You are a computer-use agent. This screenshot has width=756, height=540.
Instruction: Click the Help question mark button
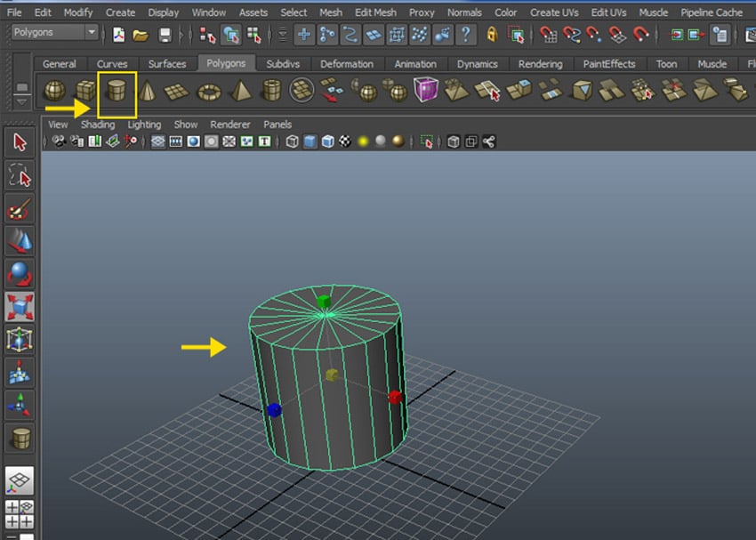[466, 35]
